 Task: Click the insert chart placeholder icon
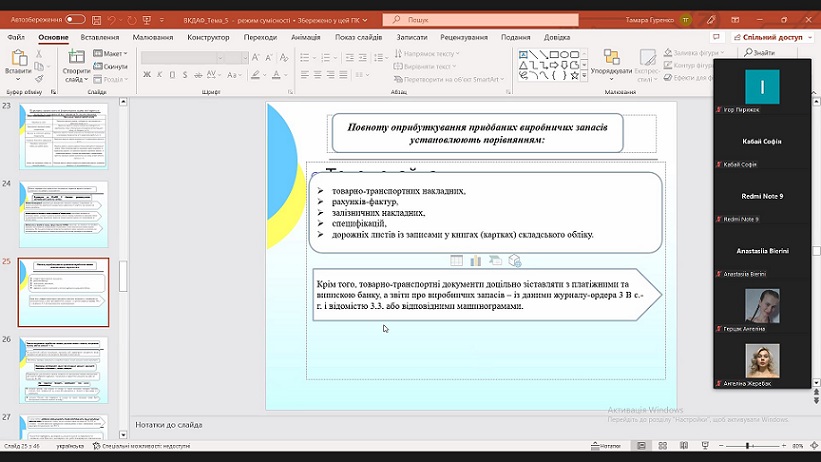click(475, 261)
